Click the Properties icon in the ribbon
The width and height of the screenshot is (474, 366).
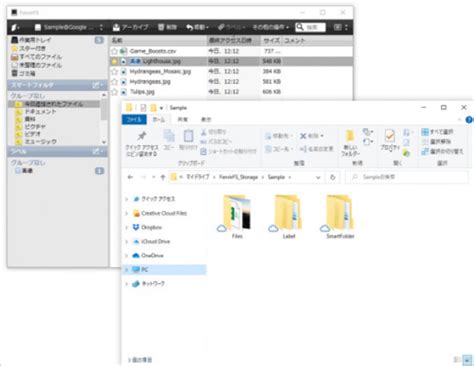(x=390, y=136)
